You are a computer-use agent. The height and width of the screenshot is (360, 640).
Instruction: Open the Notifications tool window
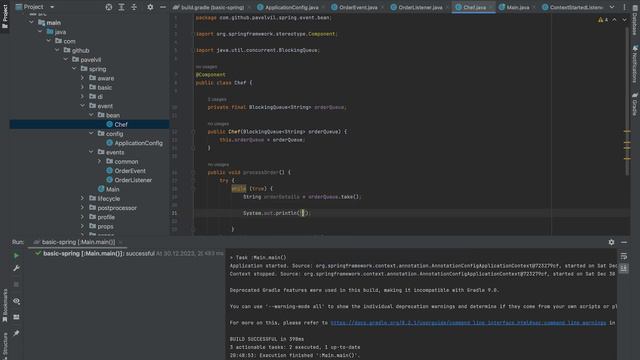635,64
